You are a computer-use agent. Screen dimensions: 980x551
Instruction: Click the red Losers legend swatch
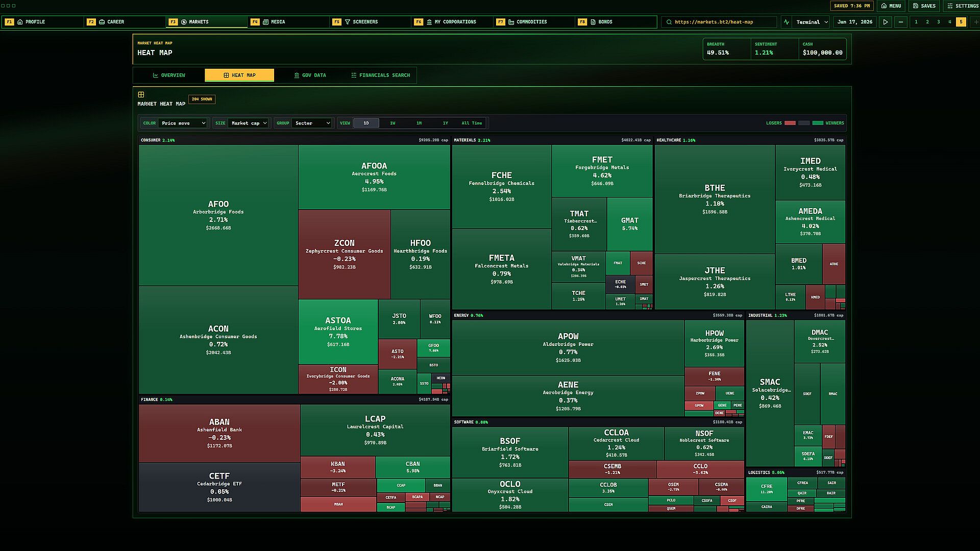(790, 123)
